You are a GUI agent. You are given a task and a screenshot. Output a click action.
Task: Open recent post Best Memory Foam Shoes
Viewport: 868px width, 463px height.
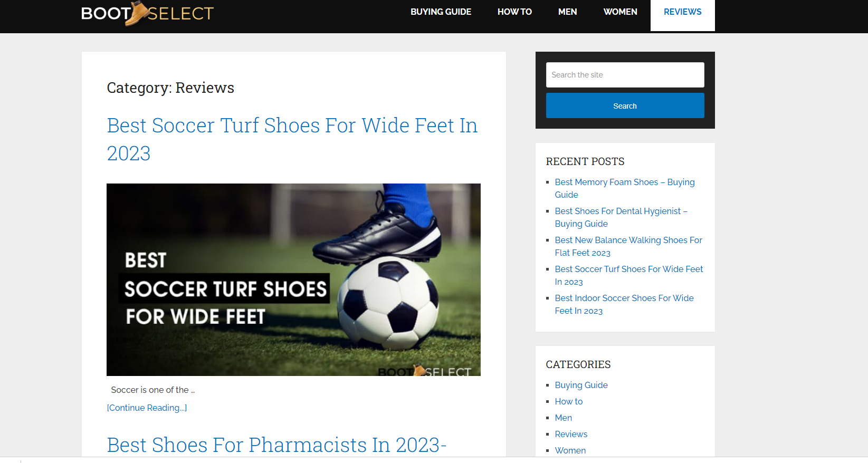tap(625, 188)
